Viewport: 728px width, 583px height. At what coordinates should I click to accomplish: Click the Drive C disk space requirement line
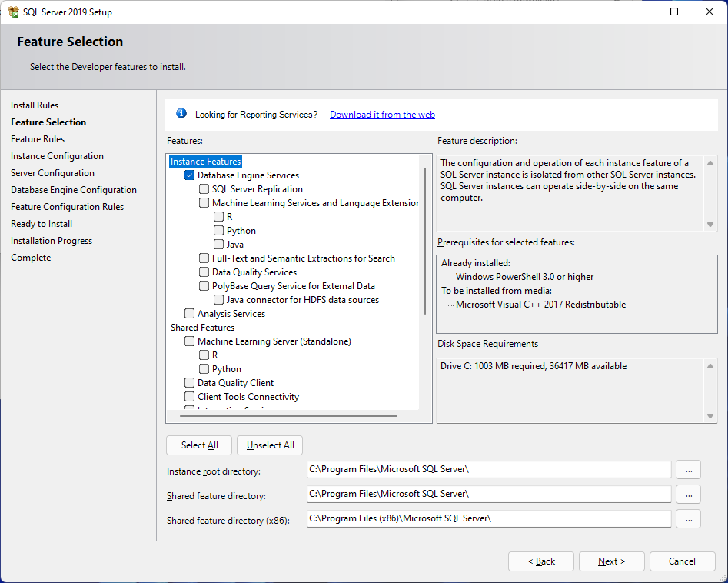(534, 366)
